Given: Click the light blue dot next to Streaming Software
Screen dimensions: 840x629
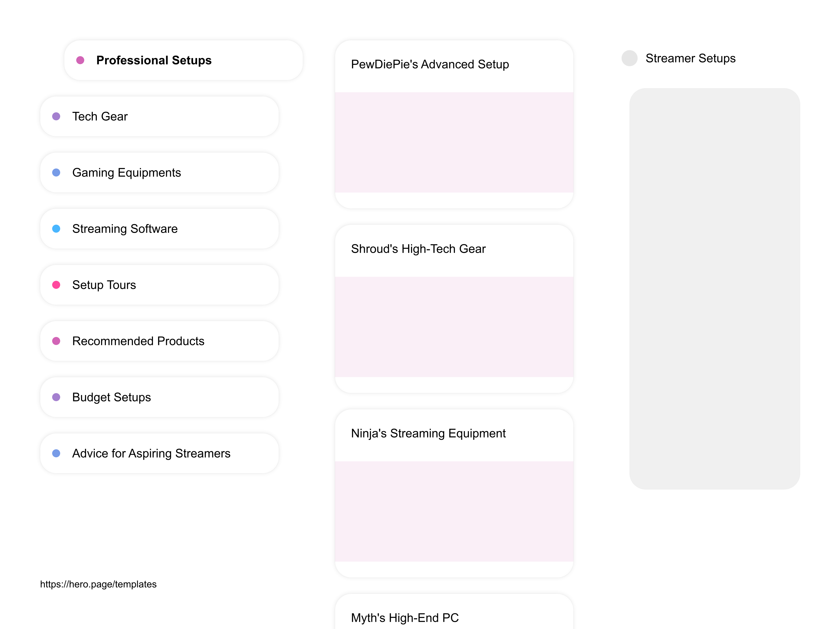Looking at the screenshot, I should pos(57,229).
